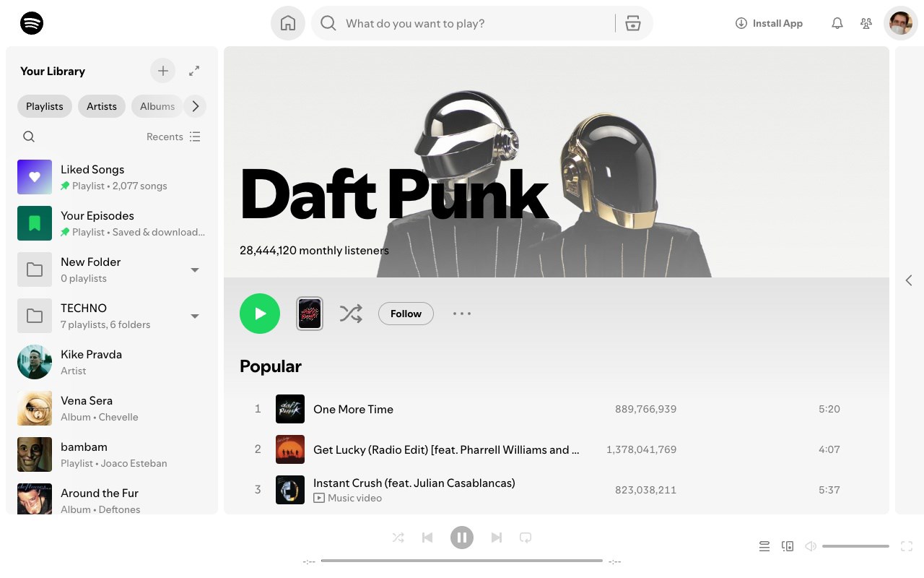Go to Home via house icon

click(x=288, y=23)
